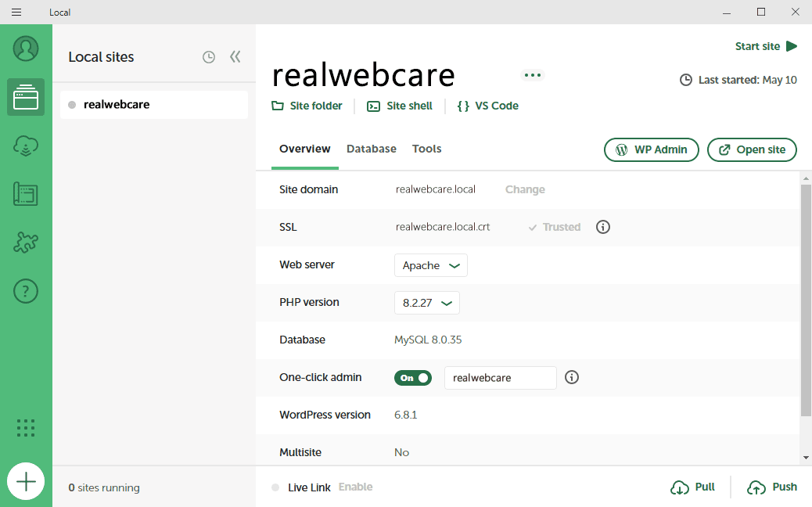Viewport: 812px width, 507px height.
Task: Open the Web server Apache dropdown
Action: point(431,265)
